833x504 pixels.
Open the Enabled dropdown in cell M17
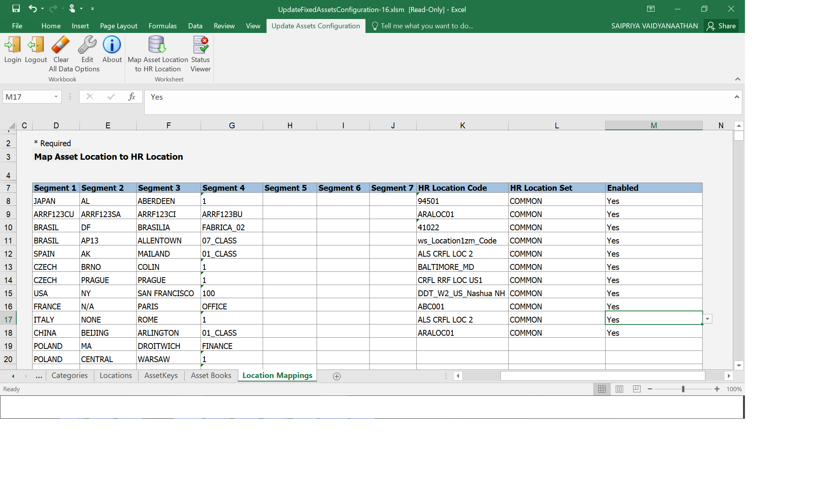(707, 319)
